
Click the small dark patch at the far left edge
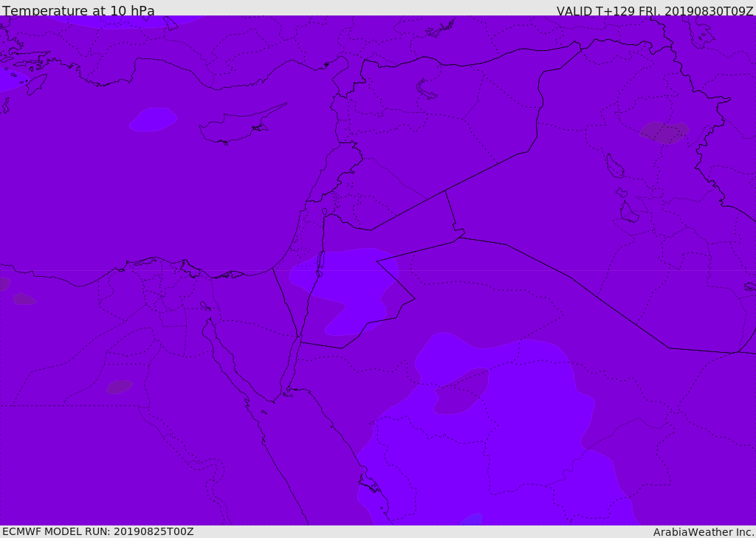point(4,284)
